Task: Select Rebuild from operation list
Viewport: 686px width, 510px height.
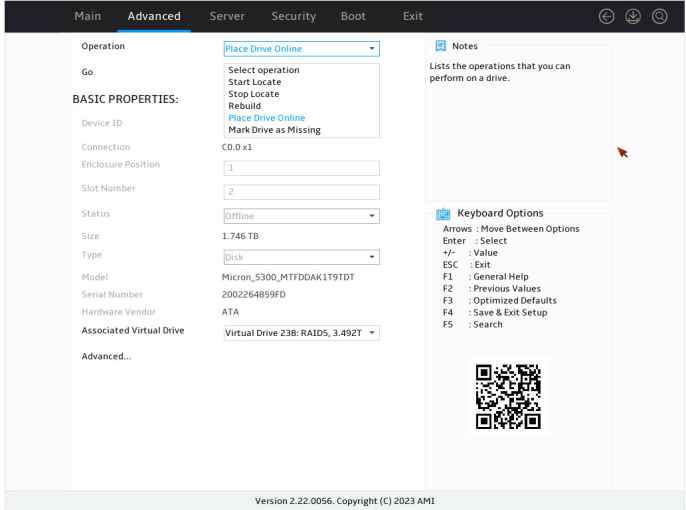Action: (x=245, y=106)
